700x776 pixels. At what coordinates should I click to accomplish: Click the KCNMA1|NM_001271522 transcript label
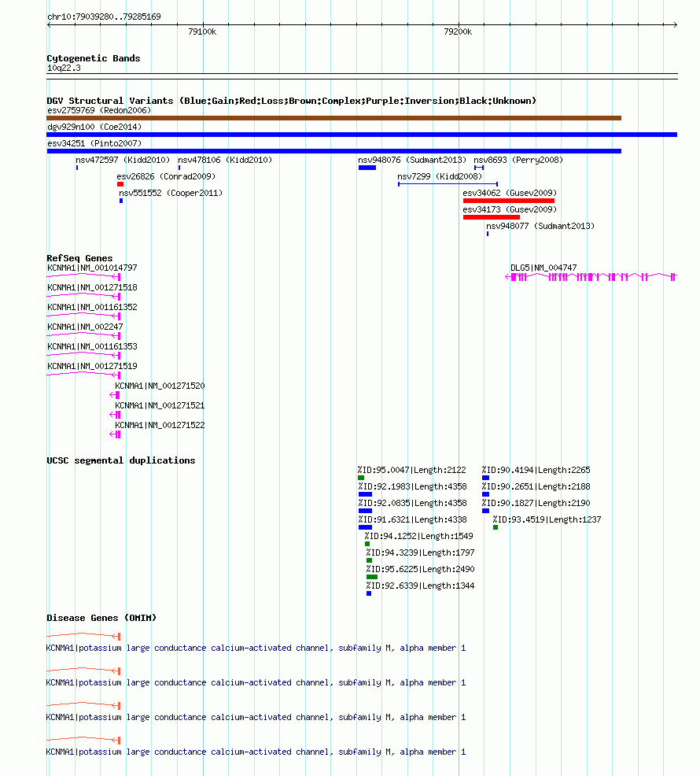160,425
